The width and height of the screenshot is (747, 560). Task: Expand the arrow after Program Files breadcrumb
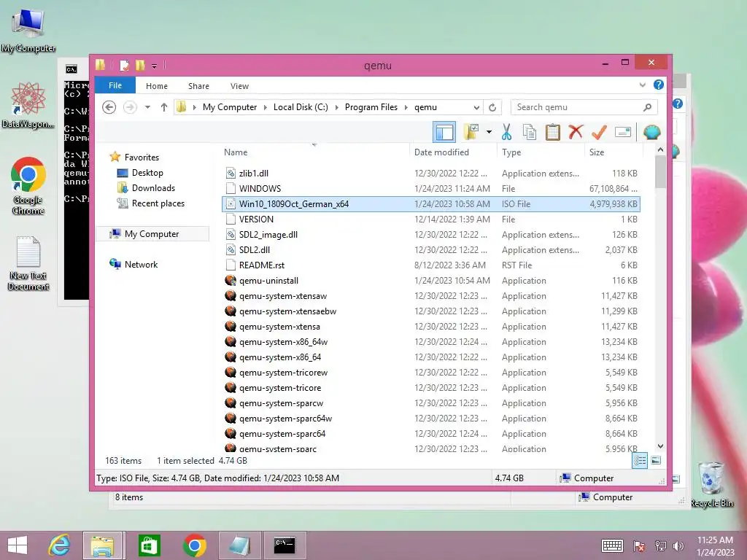406,107
